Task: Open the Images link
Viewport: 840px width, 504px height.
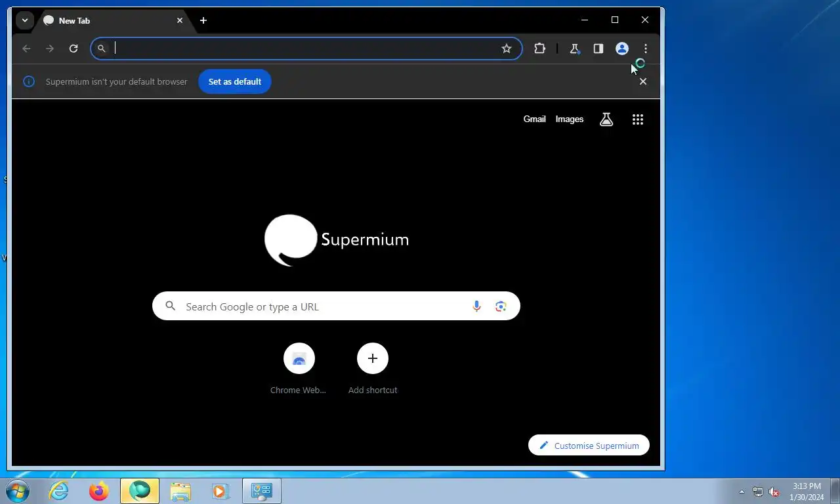Action: coord(570,119)
